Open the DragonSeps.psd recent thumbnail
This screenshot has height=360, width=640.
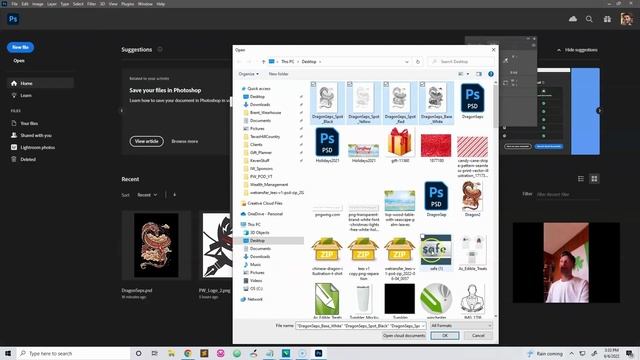tap(156, 245)
